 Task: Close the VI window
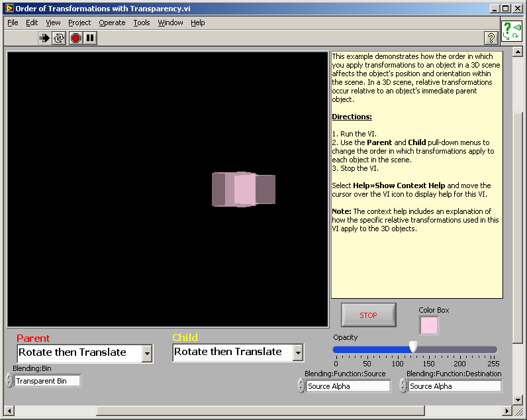pyautogui.click(x=518, y=9)
